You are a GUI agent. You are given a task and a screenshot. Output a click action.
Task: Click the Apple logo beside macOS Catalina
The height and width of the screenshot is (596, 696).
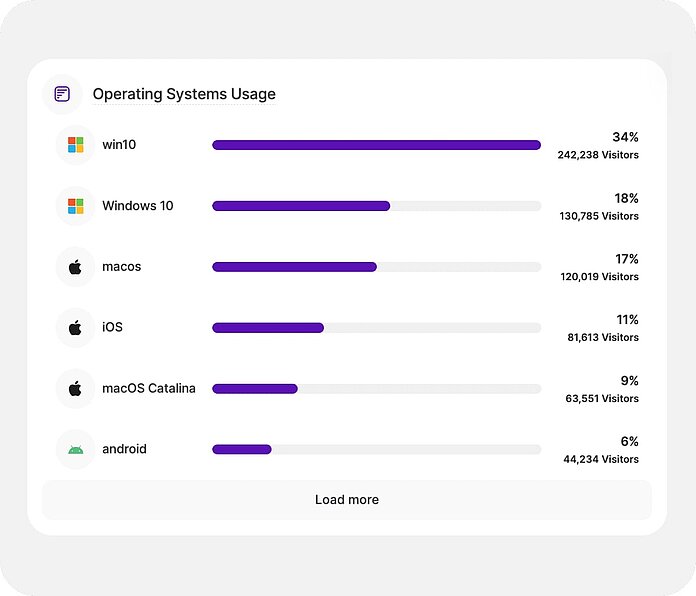tap(76, 388)
